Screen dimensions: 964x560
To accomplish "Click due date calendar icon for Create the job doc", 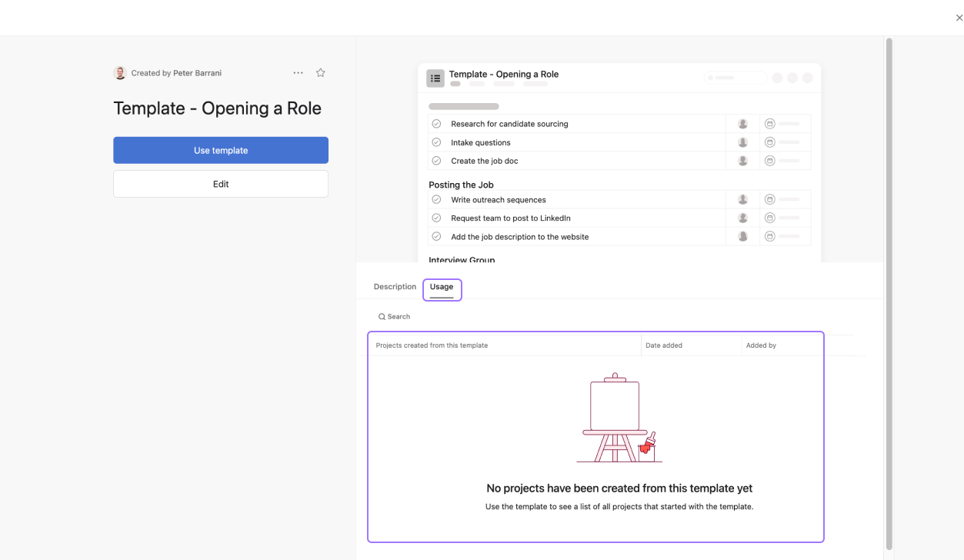I will point(769,161).
